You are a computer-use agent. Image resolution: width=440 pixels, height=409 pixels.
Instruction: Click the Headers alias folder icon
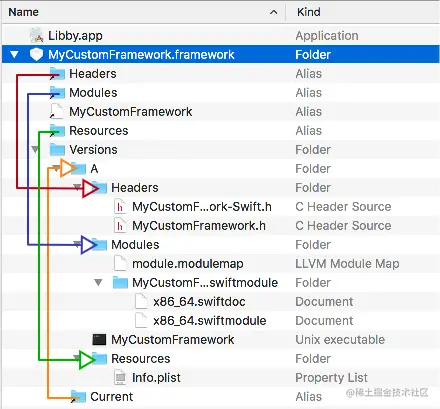coord(57,73)
